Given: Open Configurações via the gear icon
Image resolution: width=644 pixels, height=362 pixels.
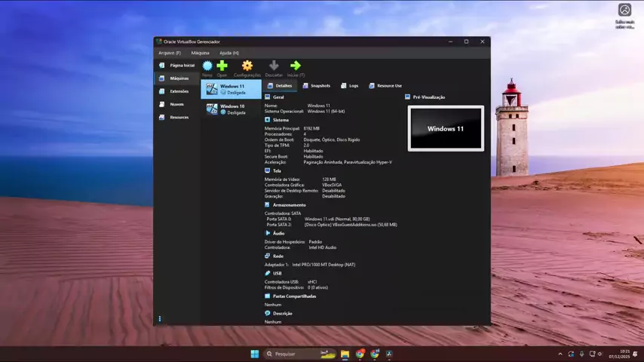Looking at the screenshot, I should point(247,66).
